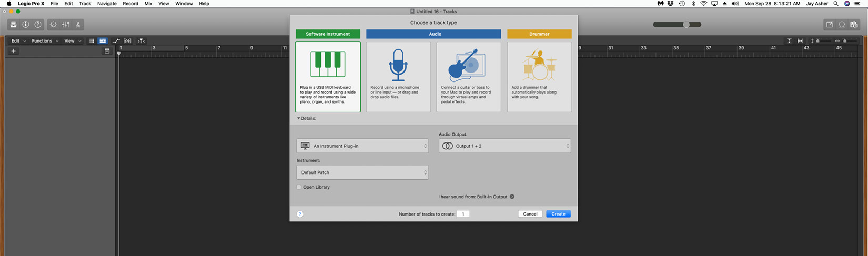Open the Track menu
868x256 pixels.
tap(85, 4)
